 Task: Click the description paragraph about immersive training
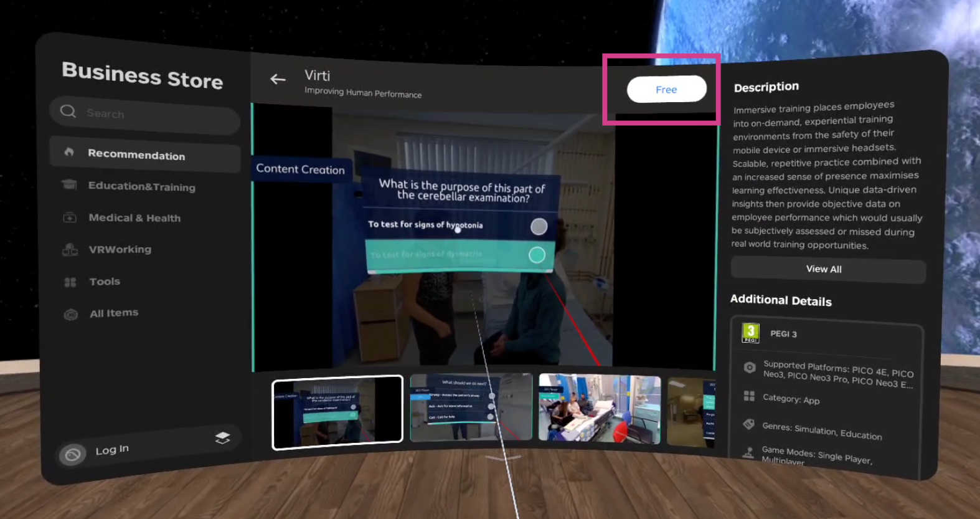(x=827, y=176)
